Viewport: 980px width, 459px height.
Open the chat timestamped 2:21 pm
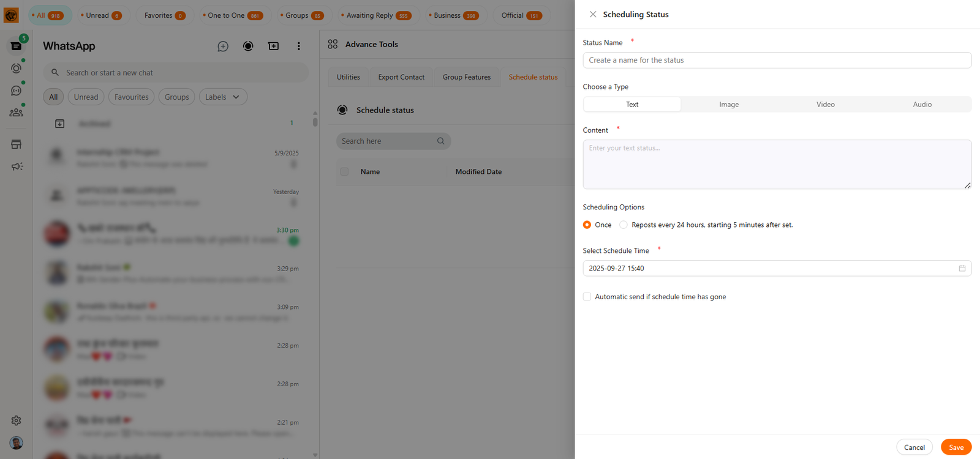pos(176,427)
